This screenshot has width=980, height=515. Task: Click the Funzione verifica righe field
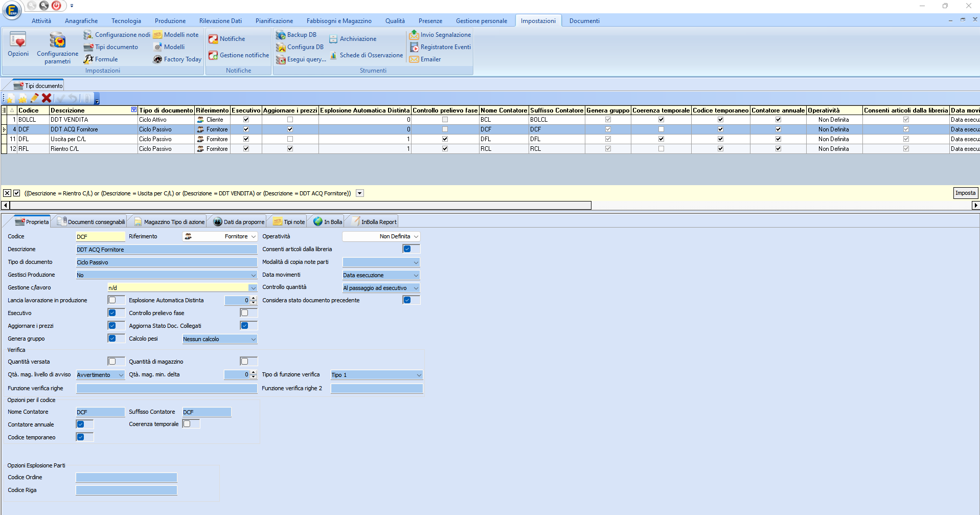tap(167, 389)
